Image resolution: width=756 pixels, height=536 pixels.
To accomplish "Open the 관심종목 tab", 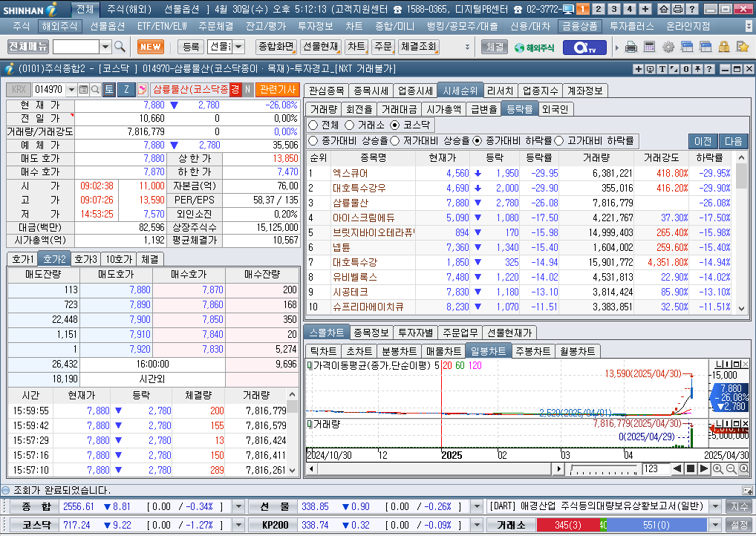I will (x=327, y=91).
